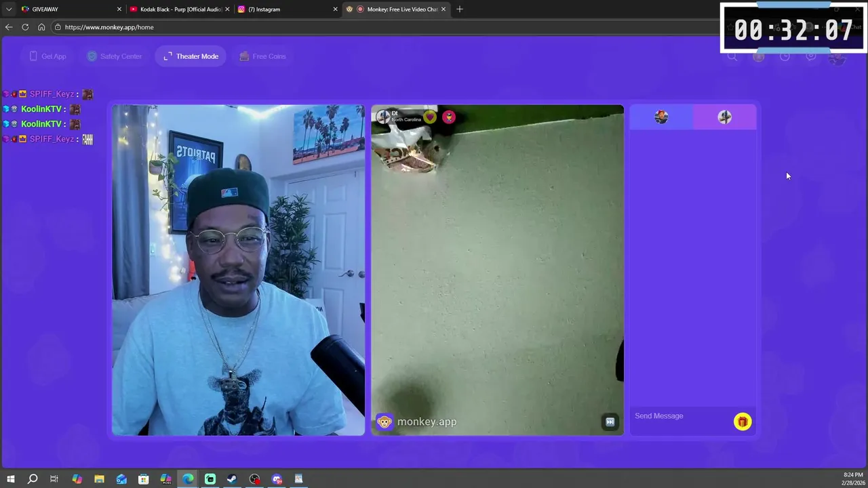Screen dimensions: 868x488
Task: Click the history clock icon in site header
Action: point(785,56)
